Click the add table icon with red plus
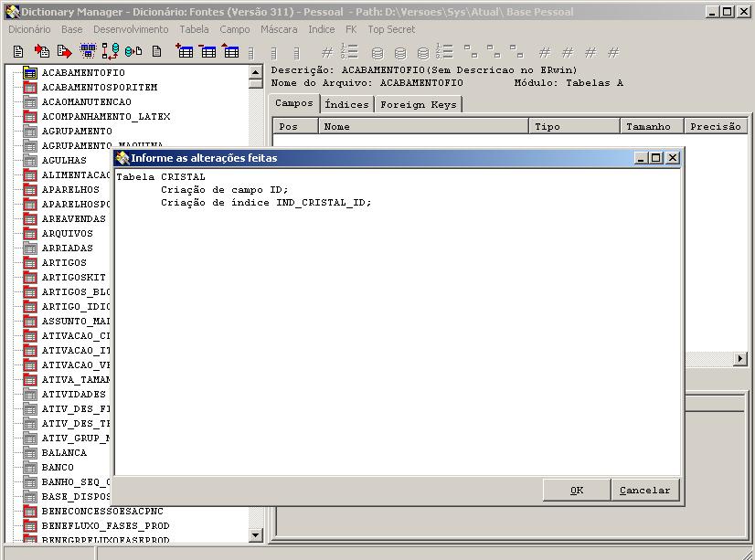 tap(186, 52)
